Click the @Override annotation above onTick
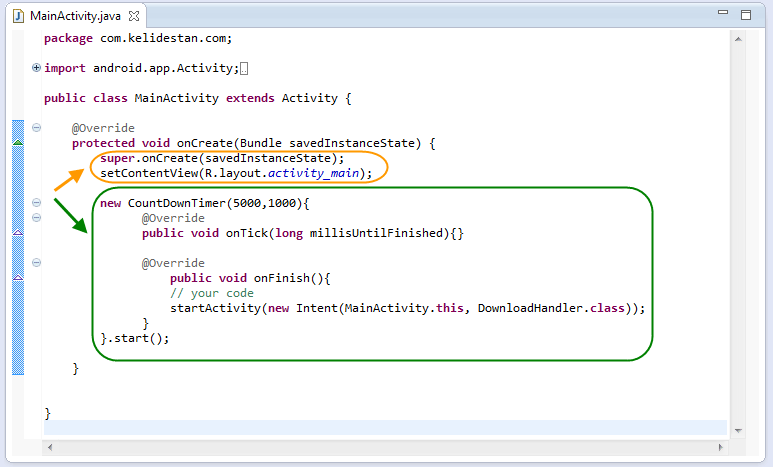This screenshot has width=773, height=467. pos(173,218)
